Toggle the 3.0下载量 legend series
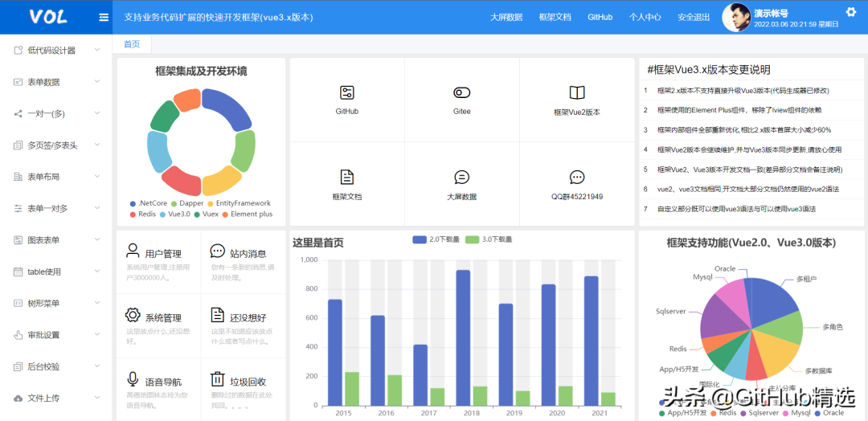The image size is (868, 421). 489,239
